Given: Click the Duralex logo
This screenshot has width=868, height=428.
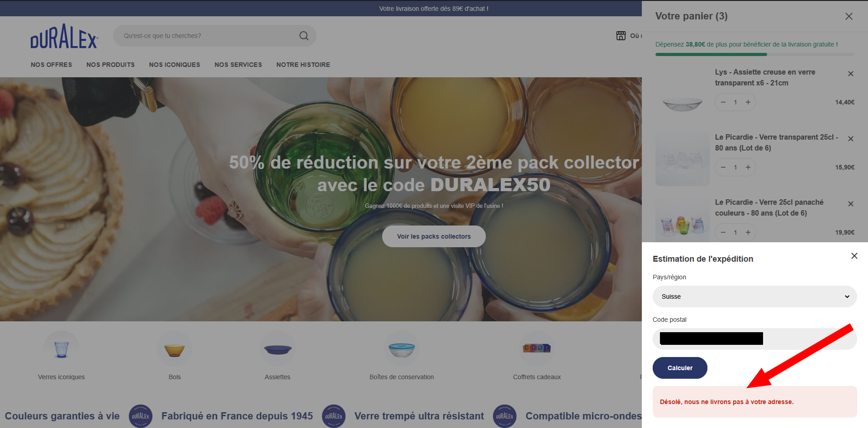Looking at the screenshot, I should point(64,36).
